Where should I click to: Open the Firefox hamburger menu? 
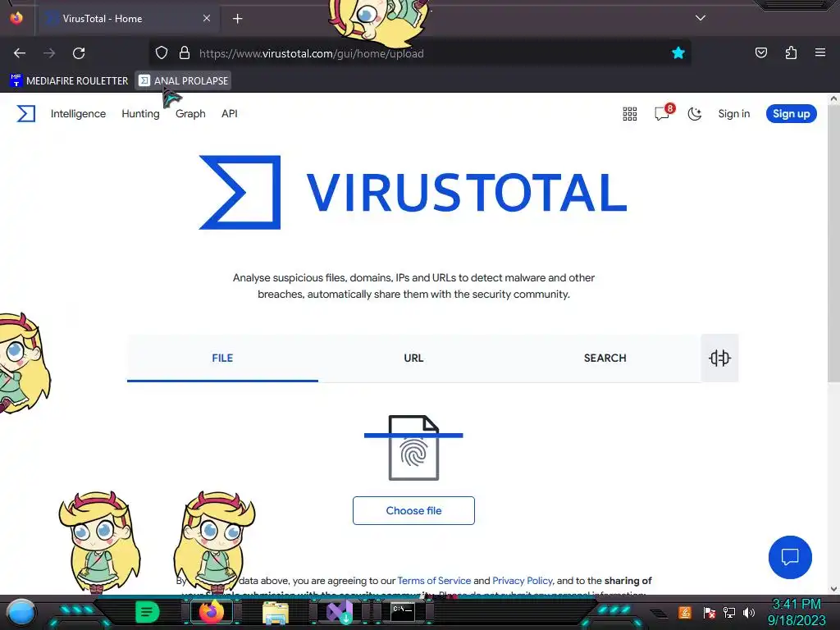819,52
